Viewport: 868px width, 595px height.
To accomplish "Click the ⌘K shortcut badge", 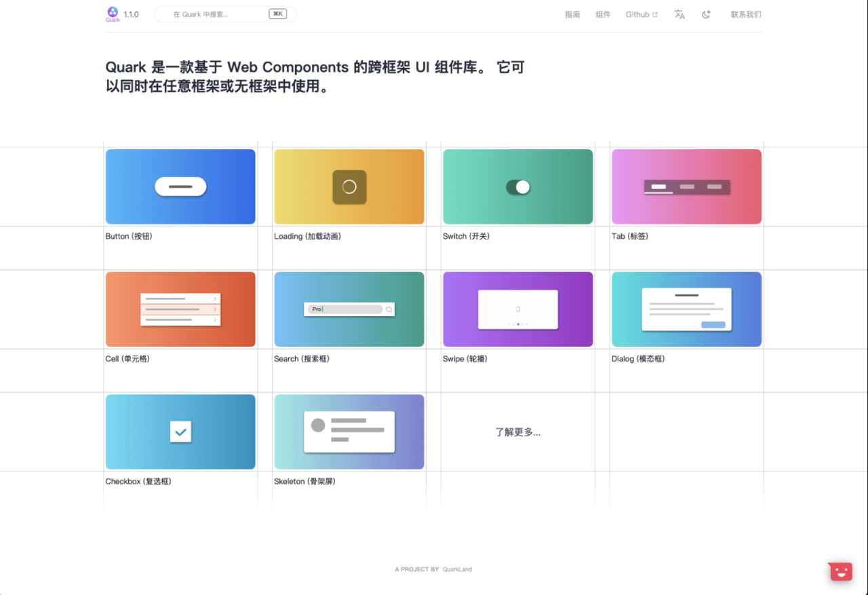I will point(277,14).
